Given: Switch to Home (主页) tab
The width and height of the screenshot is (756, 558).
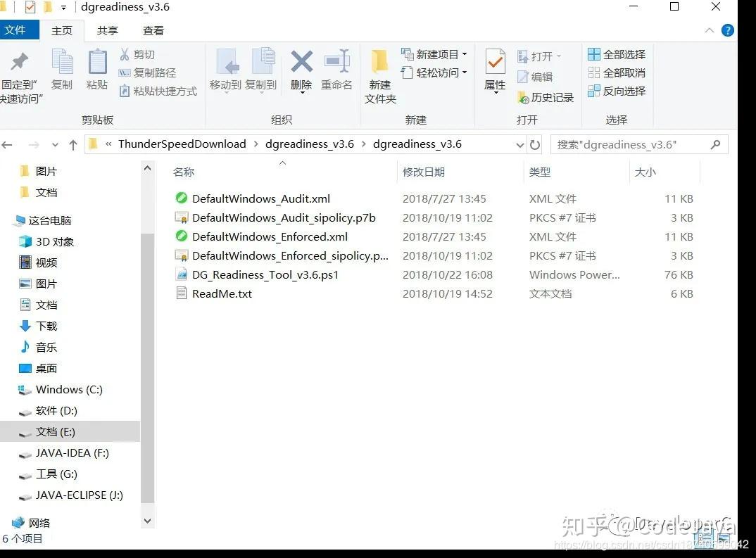Looking at the screenshot, I should [62, 31].
